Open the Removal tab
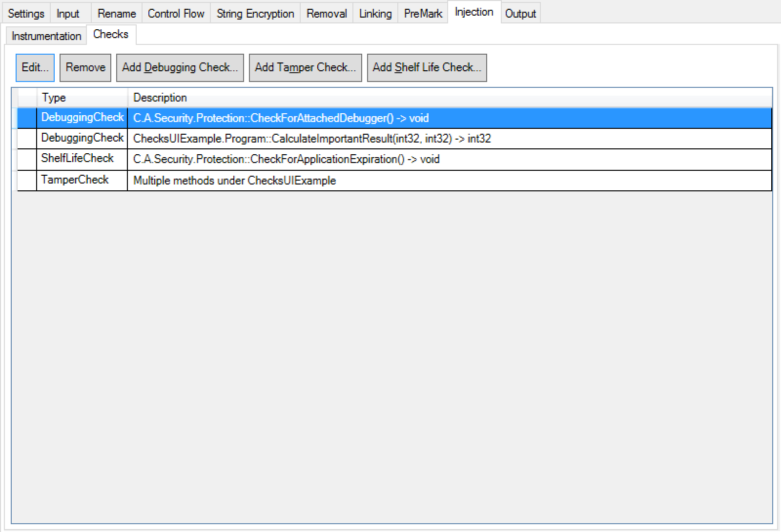Viewport: 781px width, 532px height. point(326,13)
